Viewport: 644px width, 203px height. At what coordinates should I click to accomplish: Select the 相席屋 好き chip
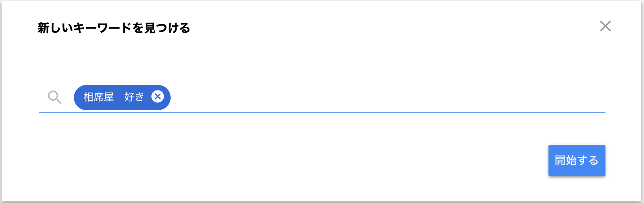click(x=122, y=97)
